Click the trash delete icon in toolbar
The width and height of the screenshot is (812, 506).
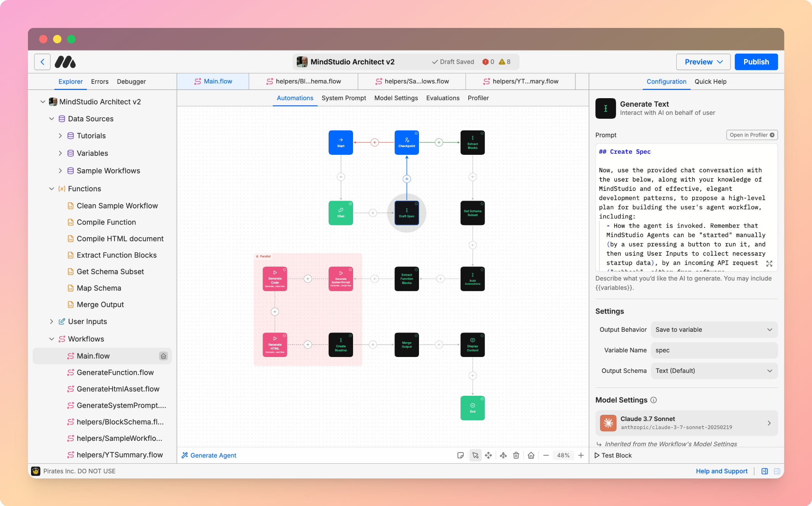click(x=516, y=455)
